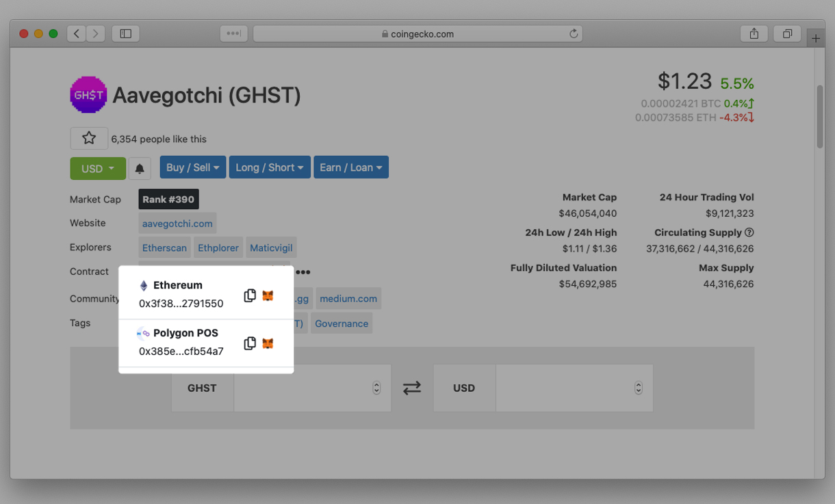Open the Maticvigil explorer link

pos(271,248)
